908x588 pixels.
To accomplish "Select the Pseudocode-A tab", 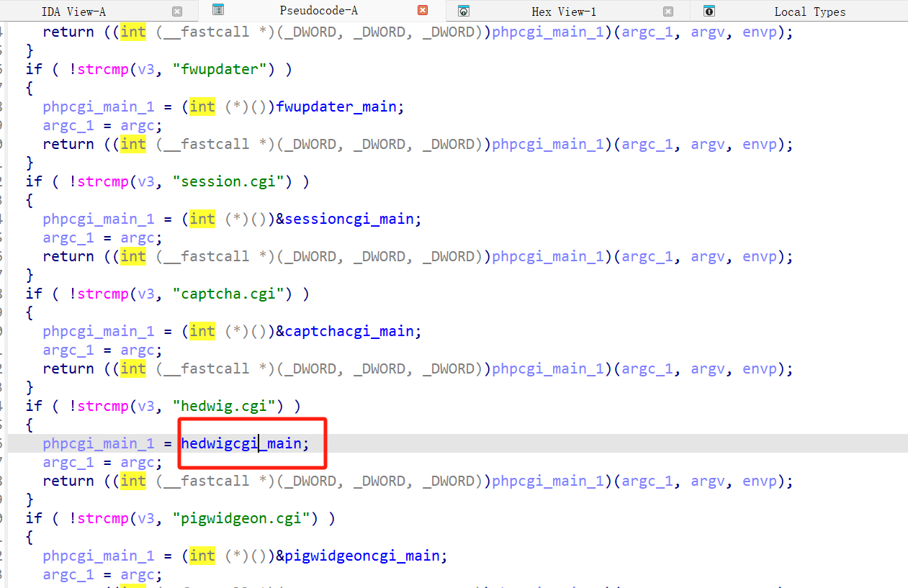I will pos(318,11).
